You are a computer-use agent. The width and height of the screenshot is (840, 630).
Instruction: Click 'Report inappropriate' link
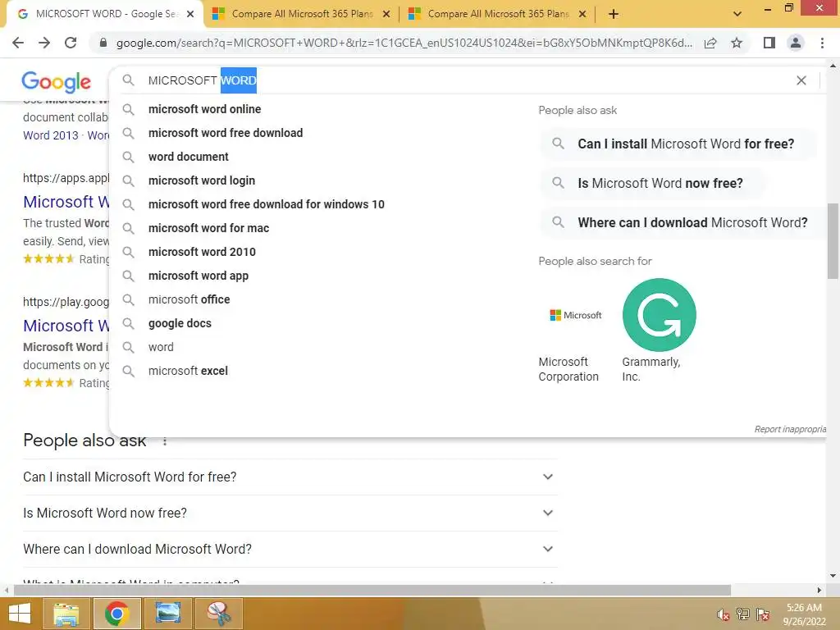[x=790, y=429]
